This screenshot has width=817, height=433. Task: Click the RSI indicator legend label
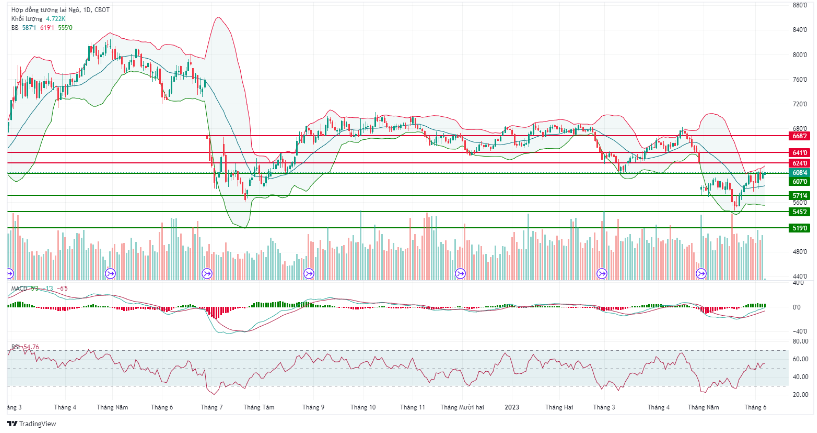pyautogui.click(x=15, y=347)
